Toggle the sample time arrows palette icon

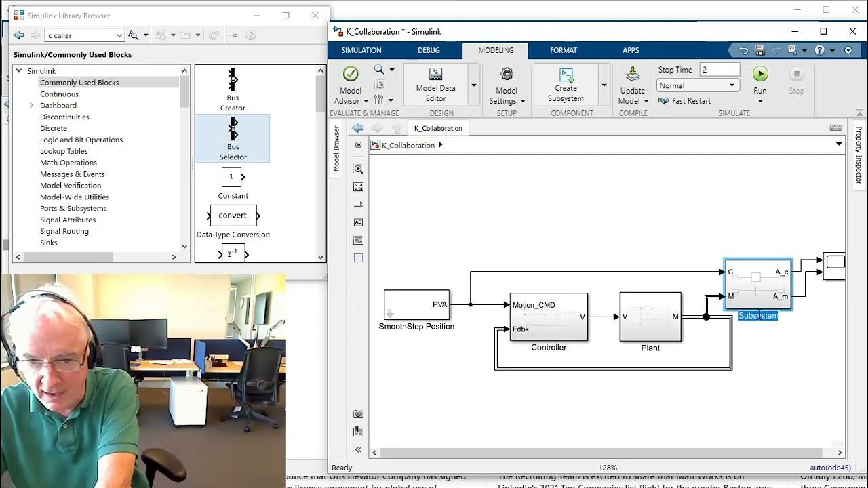[x=358, y=204]
